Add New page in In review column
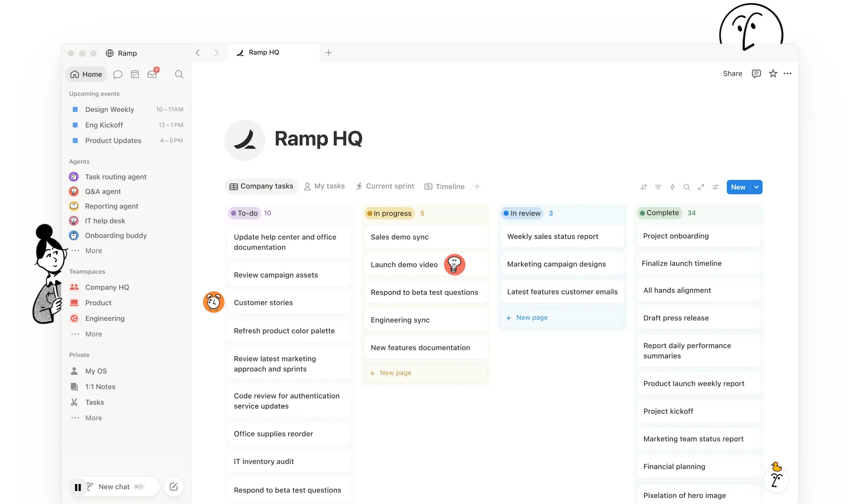The image size is (856, 504). (x=562, y=318)
